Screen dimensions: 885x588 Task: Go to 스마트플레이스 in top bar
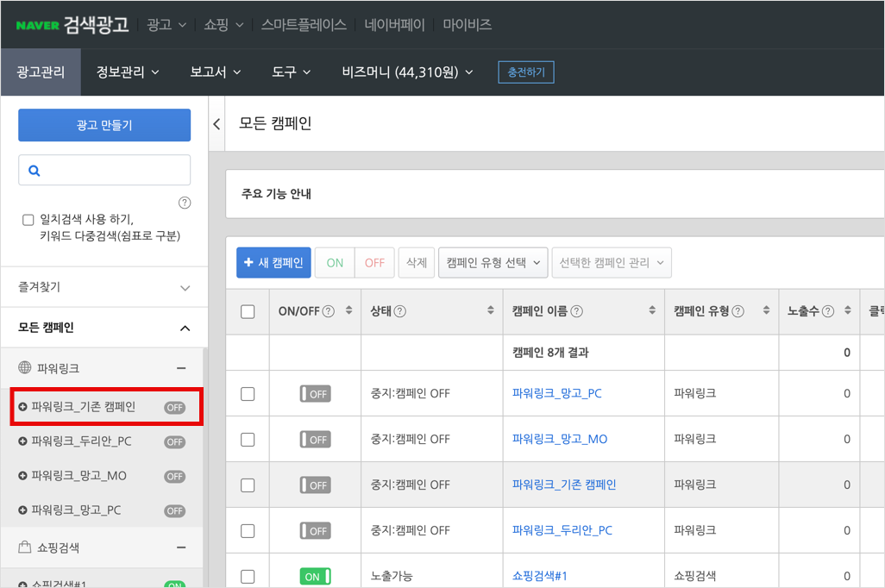click(x=304, y=25)
